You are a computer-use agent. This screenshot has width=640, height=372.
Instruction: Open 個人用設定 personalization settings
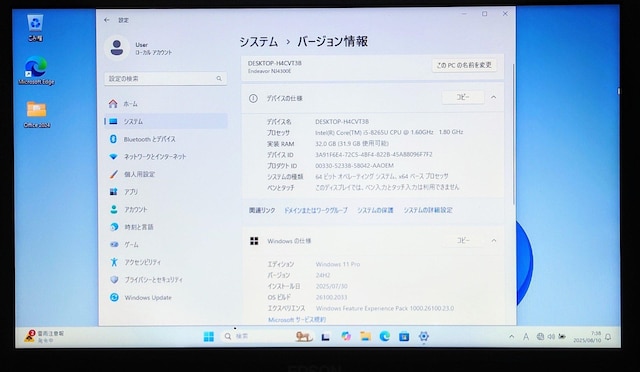click(165, 174)
